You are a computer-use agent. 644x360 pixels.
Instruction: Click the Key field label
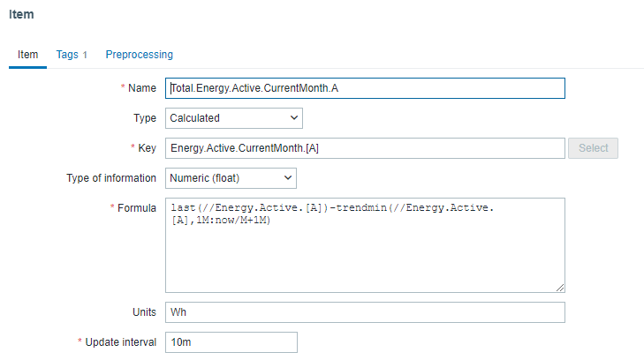[146, 147]
